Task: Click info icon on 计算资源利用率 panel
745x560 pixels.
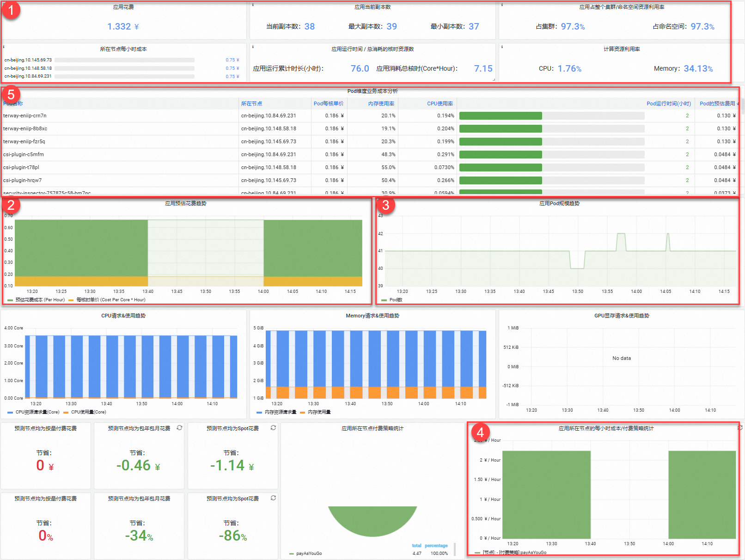Action: [x=502, y=46]
